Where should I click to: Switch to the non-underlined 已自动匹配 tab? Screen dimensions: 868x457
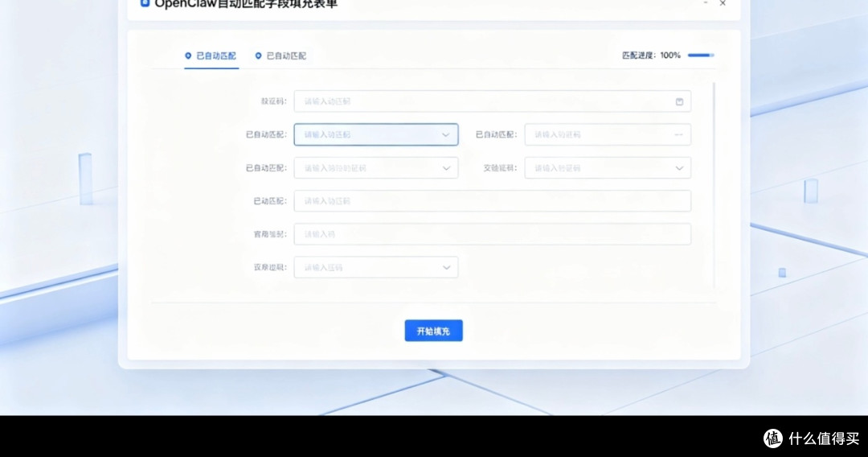280,56
